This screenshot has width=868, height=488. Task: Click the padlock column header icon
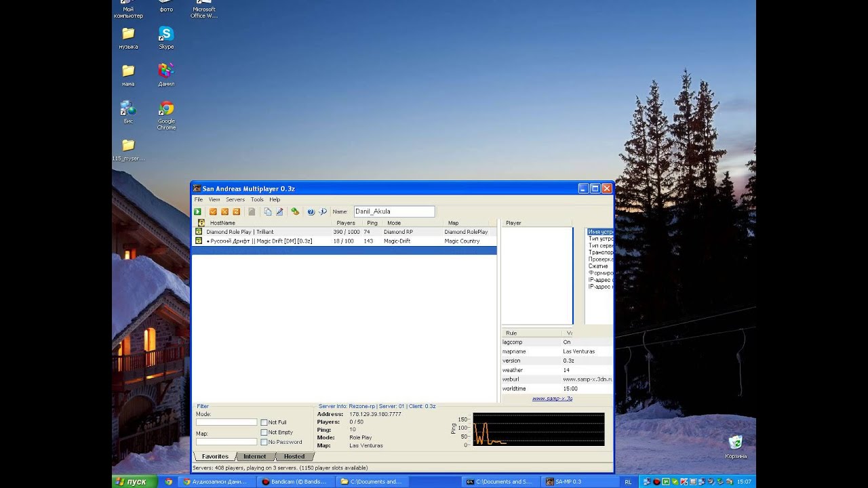[x=201, y=222]
